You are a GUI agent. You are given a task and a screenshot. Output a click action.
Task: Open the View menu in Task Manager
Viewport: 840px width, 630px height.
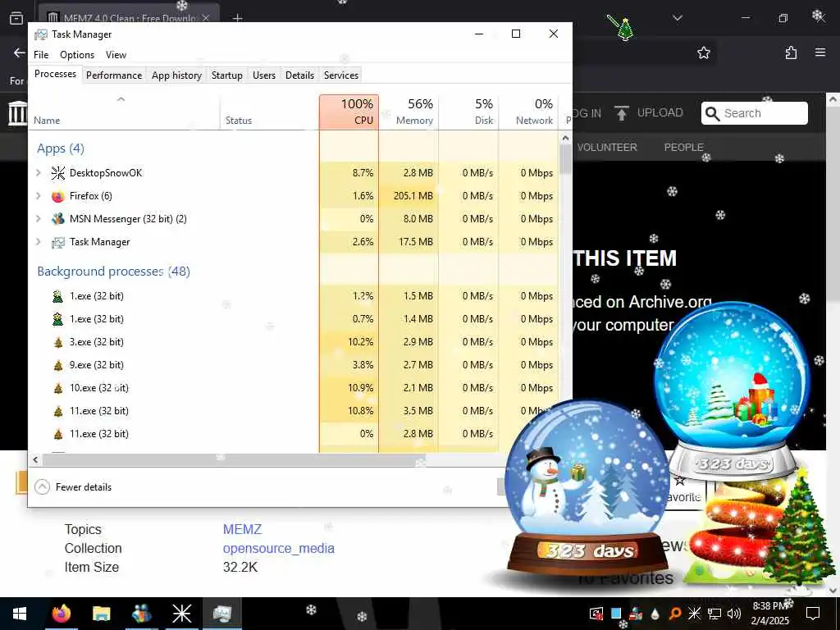tap(116, 55)
